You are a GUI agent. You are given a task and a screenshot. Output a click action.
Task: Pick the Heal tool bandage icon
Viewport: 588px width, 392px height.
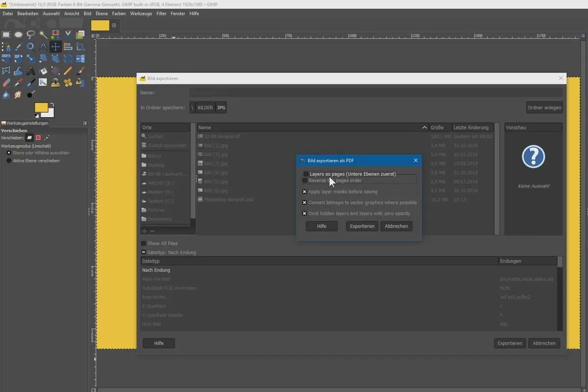click(68, 83)
